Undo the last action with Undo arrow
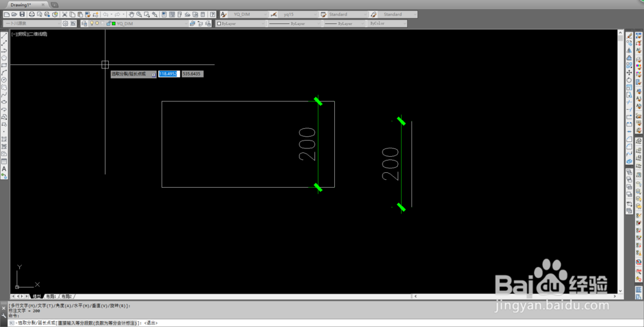This screenshot has height=327, width=644. pos(106,14)
